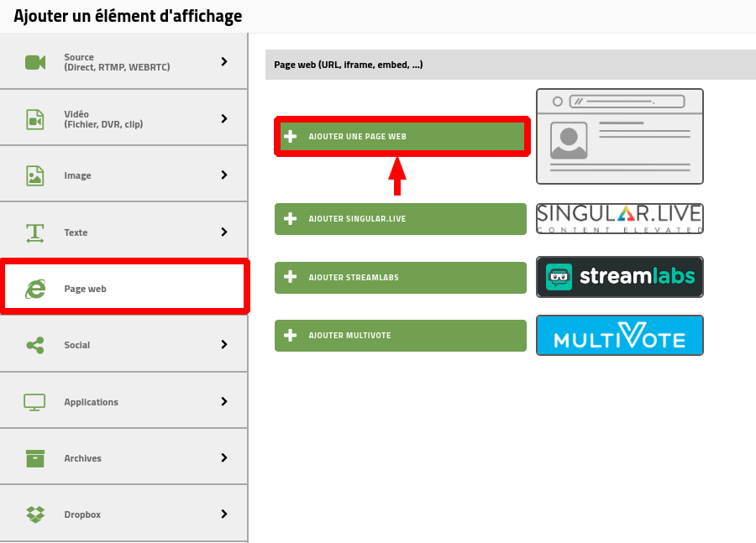Viewport: 756px width, 543px height.
Task: Open the Archives category label
Action: (x=83, y=458)
